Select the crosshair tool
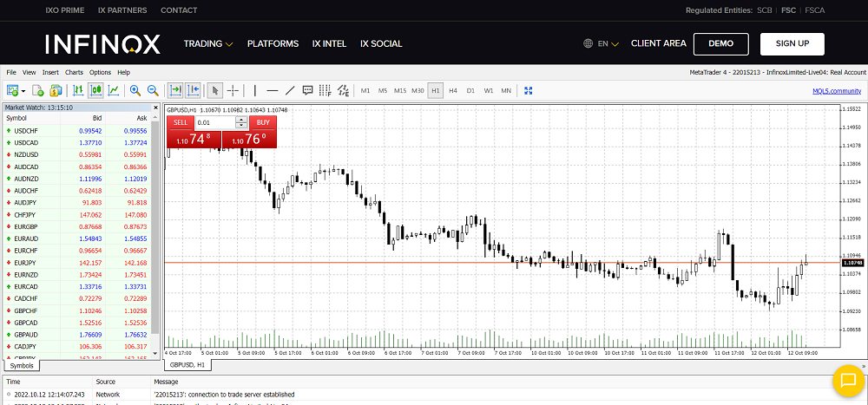The height and width of the screenshot is (405, 868). (233, 90)
